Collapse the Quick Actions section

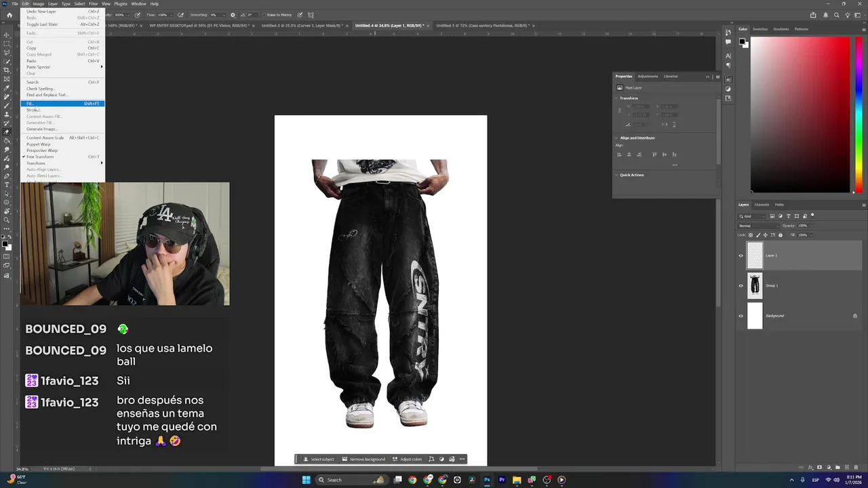click(x=617, y=175)
